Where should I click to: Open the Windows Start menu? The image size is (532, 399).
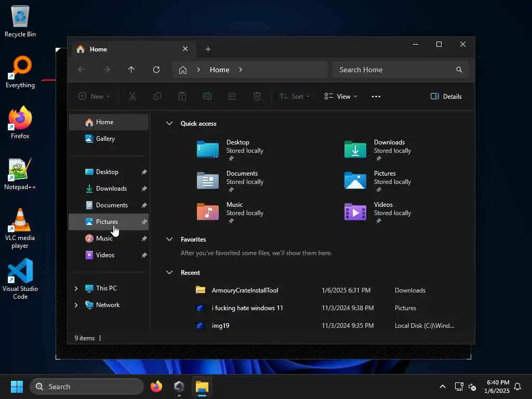(x=17, y=387)
